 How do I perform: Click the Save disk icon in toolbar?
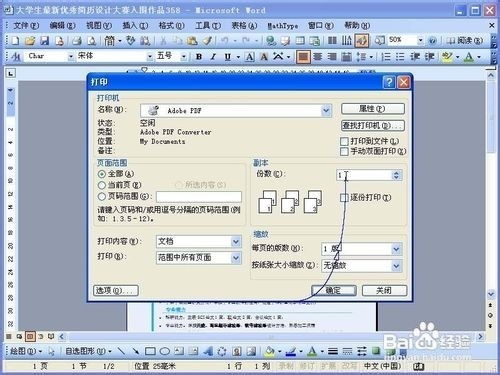(x=44, y=41)
